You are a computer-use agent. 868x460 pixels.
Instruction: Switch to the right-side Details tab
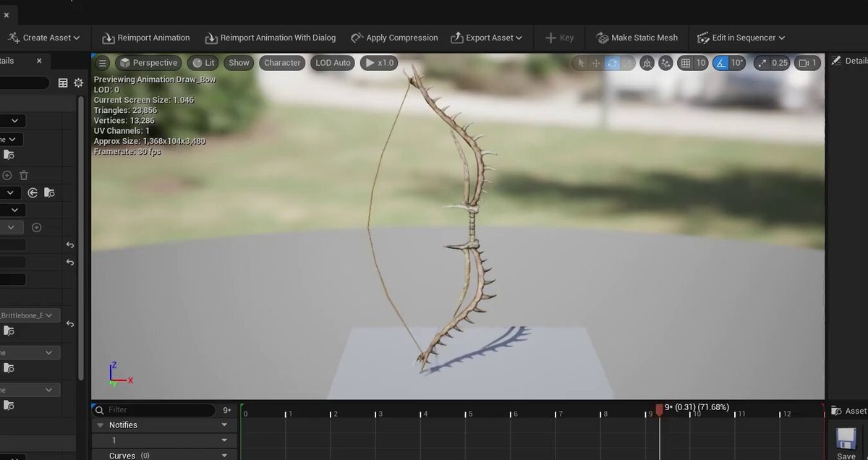click(x=849, y=61)
